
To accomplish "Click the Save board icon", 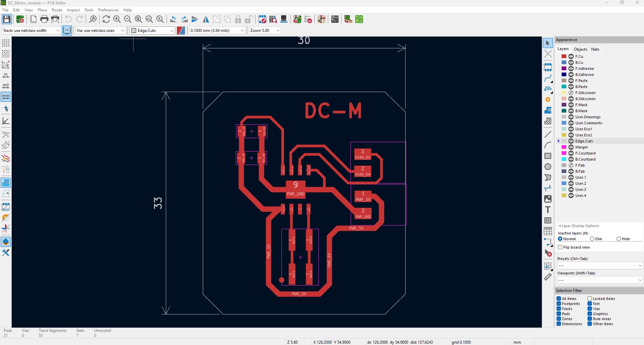I will click(x=7, y=19).
